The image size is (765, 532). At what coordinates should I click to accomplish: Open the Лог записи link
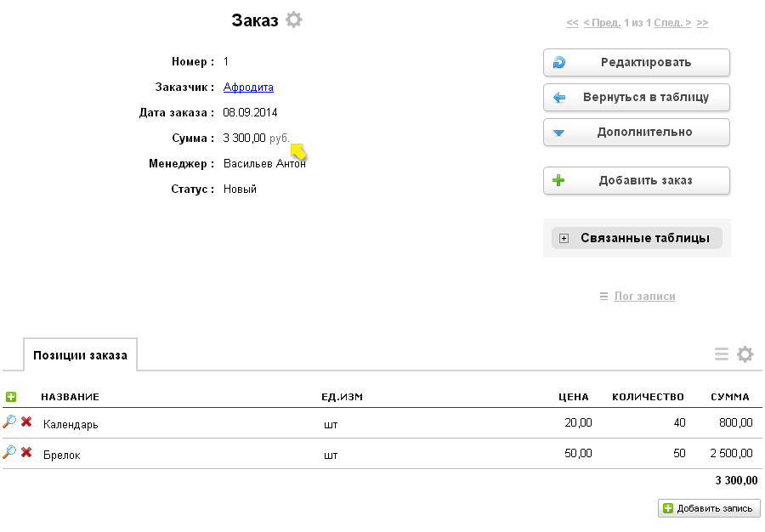click(x=644, y=297)
